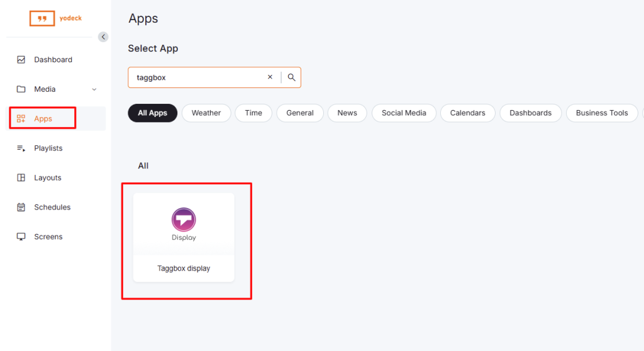Choose the Dashboards filter chip
Screen dimensions: 644x351
coord(530,113)
